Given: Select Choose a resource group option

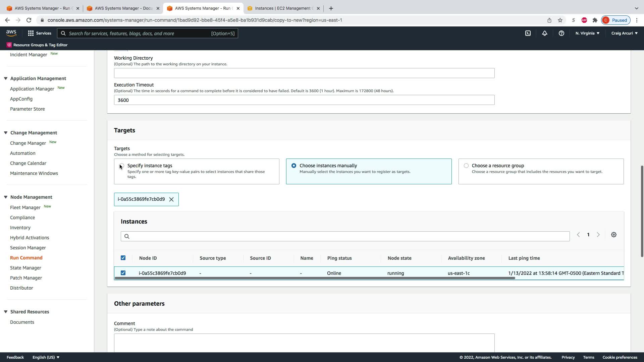Looking at the screenshot, I should (466, 166).
